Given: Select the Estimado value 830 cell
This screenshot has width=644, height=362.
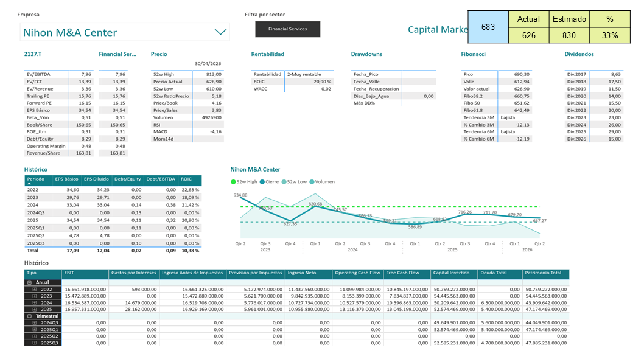Looking at the screenshot, I should point(569,35).
